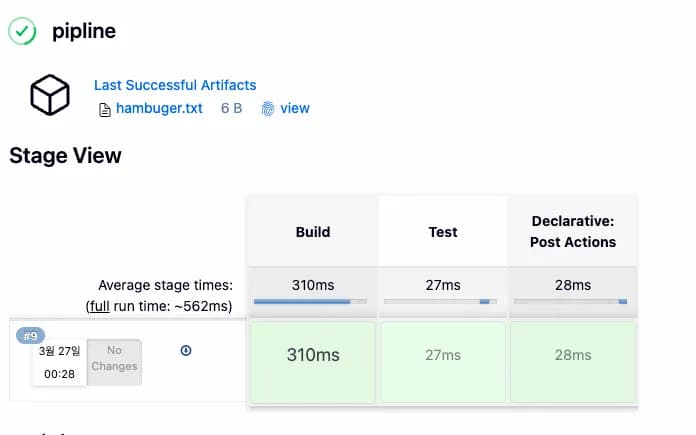Click the Test average time progress bar

(x=440, y=301)
